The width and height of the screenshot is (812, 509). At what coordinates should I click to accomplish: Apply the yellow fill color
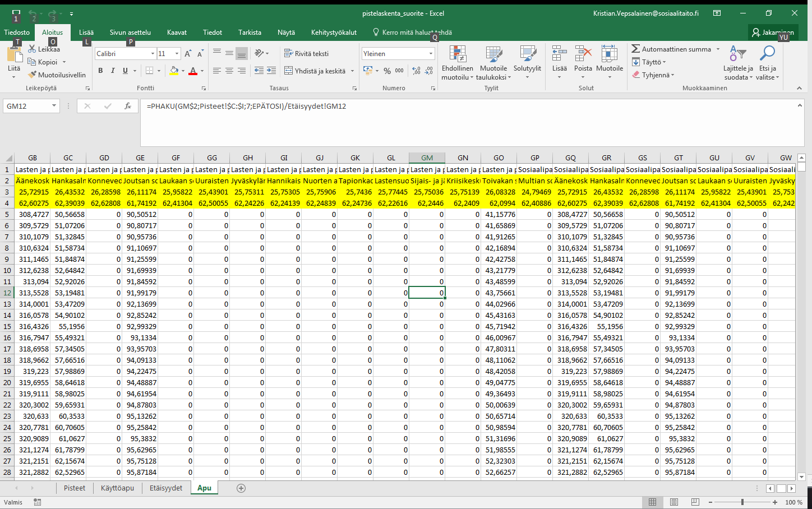point(174,71)
